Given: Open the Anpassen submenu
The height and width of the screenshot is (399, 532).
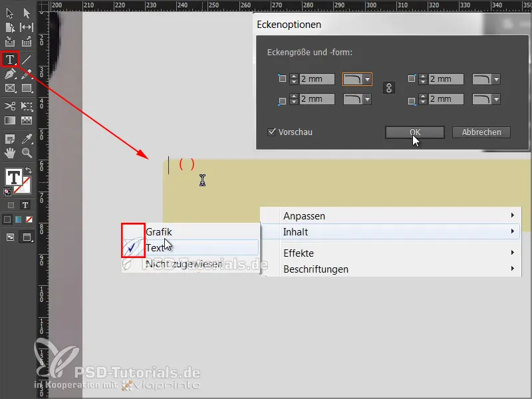Looking at the screenshot, I should point(390,215).
